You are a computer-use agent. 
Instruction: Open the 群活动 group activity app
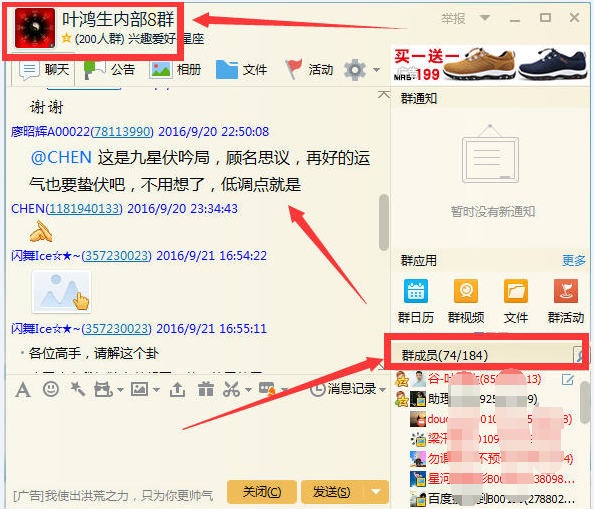(x=566, y=301)
